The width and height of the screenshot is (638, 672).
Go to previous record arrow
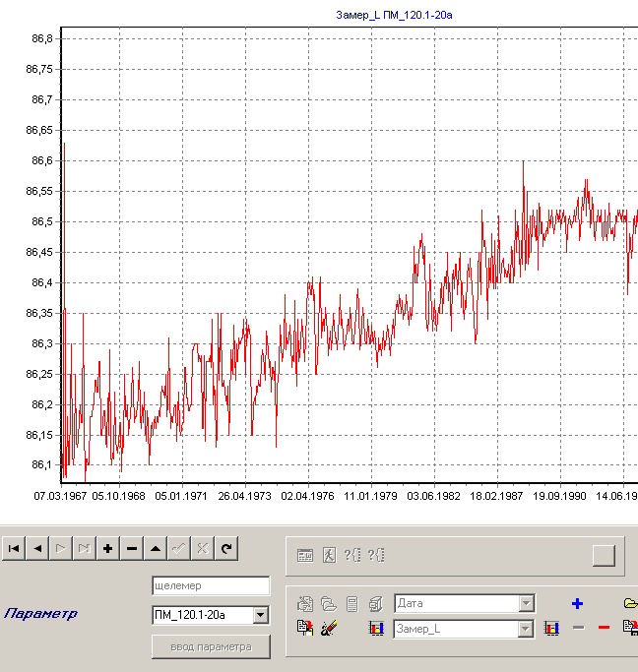coord(37,548)
